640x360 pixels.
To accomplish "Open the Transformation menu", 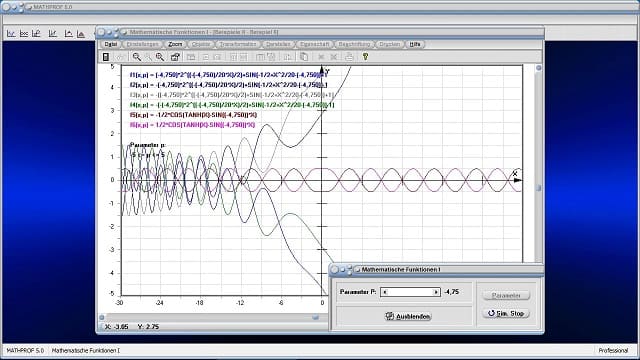I will (x=238, y=44).
